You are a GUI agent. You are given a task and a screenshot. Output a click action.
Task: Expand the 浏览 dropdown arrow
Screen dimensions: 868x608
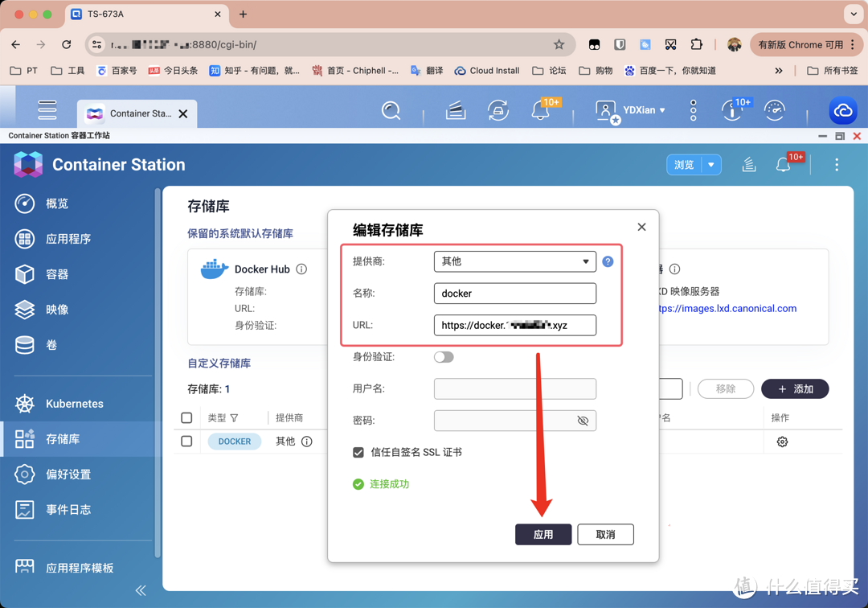[x=712, y=164]
